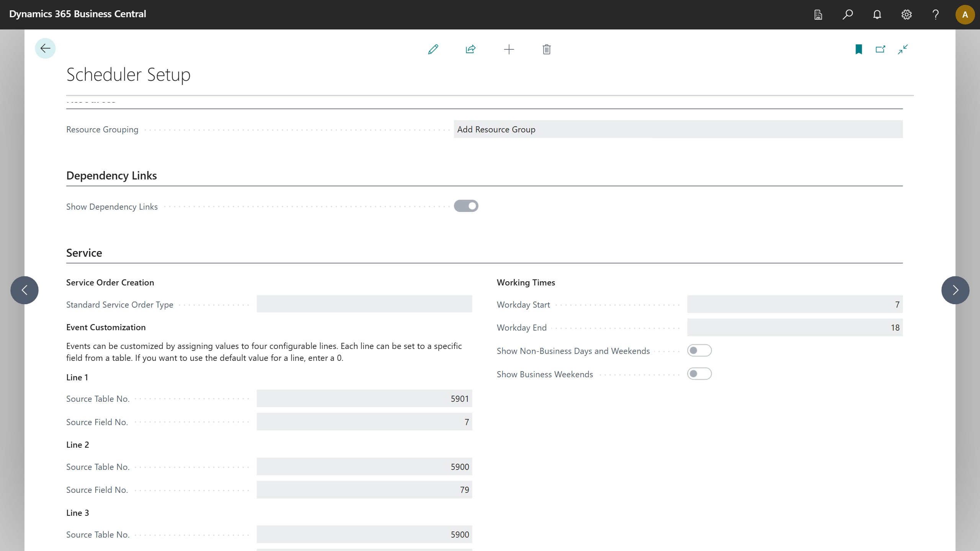
Task: Click the Event Customization heading
Action: pos(106,327)
